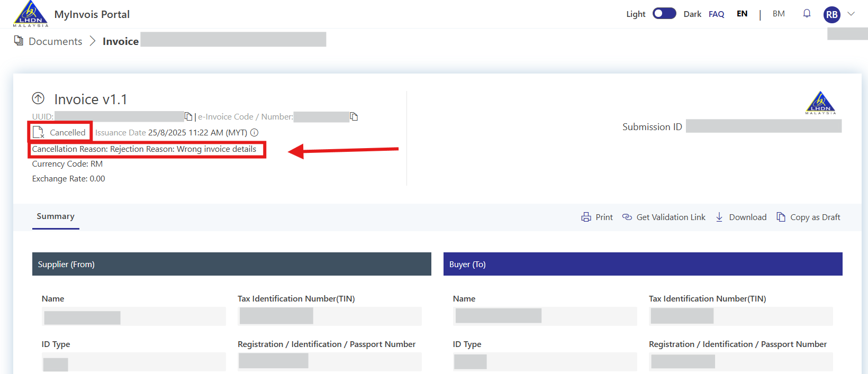Click the MyInvois Portal title
This screenshot has width=868, height=374.
point(92,14)
